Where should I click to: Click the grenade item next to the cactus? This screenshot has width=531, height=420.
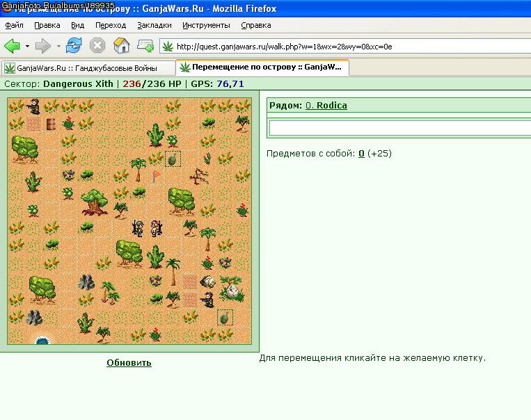(173, 159)
